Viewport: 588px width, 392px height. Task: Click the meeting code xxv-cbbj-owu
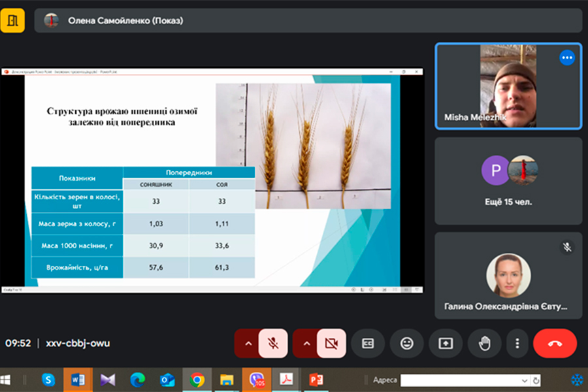pyautogui.click(x=78, y=343)
